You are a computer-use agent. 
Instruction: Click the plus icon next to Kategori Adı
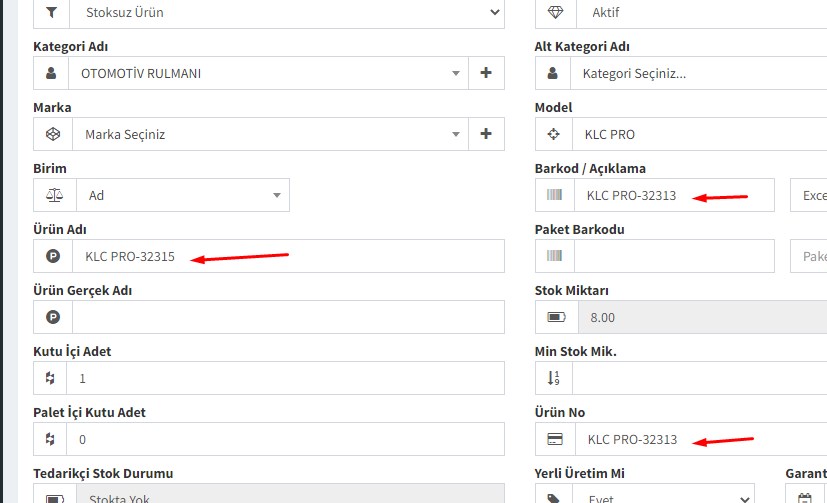(x=486, y=73)
